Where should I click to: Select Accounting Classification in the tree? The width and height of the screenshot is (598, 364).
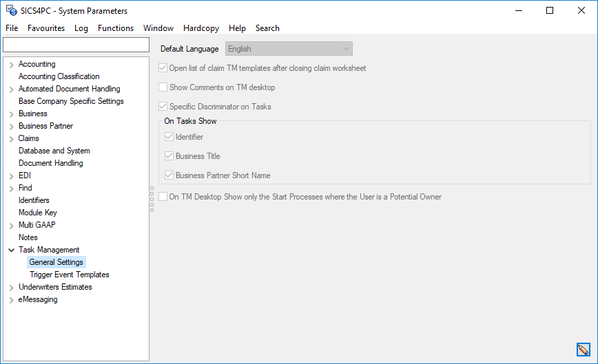coord(59,76)
